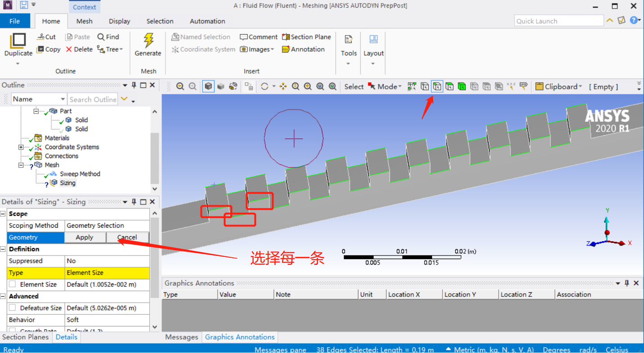Viewport: 644px width, 353px height.
Task: Select Connections in outline tree
Action: [x=62, y=156]
